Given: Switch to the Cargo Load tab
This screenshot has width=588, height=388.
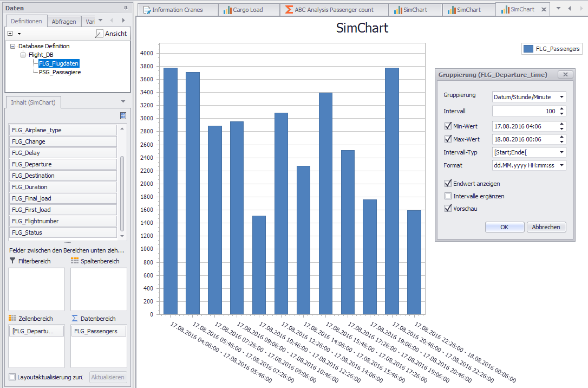Looking at the screenshot, I should click(x=244, y=10).
